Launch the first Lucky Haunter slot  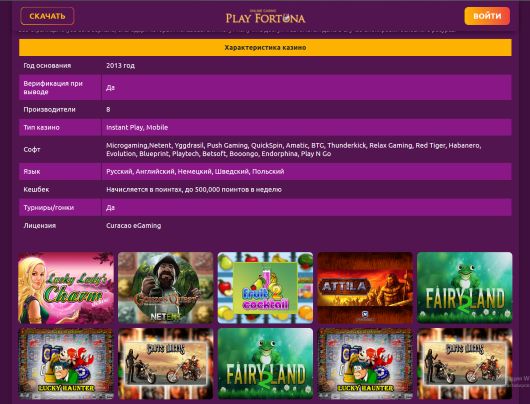coord(66,364)
